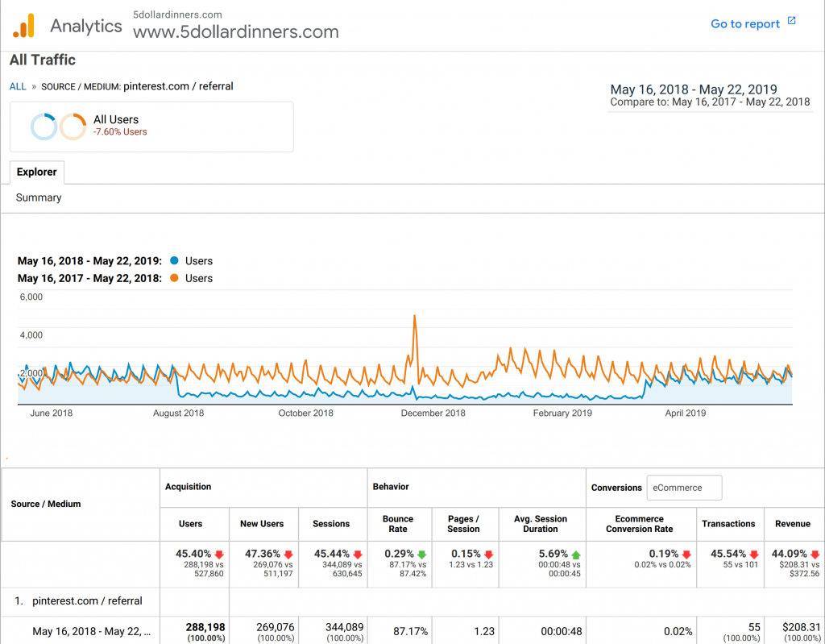Click the Behavior group header
Screen dimensions: 825x644
coord(391,487)
